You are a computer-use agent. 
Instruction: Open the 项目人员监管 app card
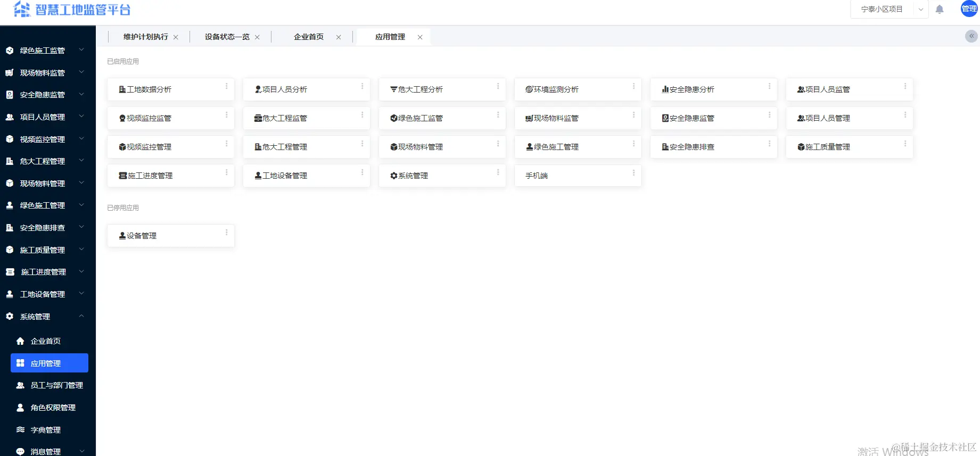pos(850,89)
